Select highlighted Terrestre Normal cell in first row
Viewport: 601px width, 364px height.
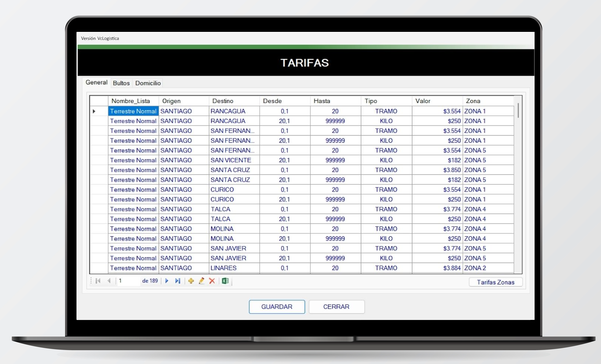click(x=133, y=111)
